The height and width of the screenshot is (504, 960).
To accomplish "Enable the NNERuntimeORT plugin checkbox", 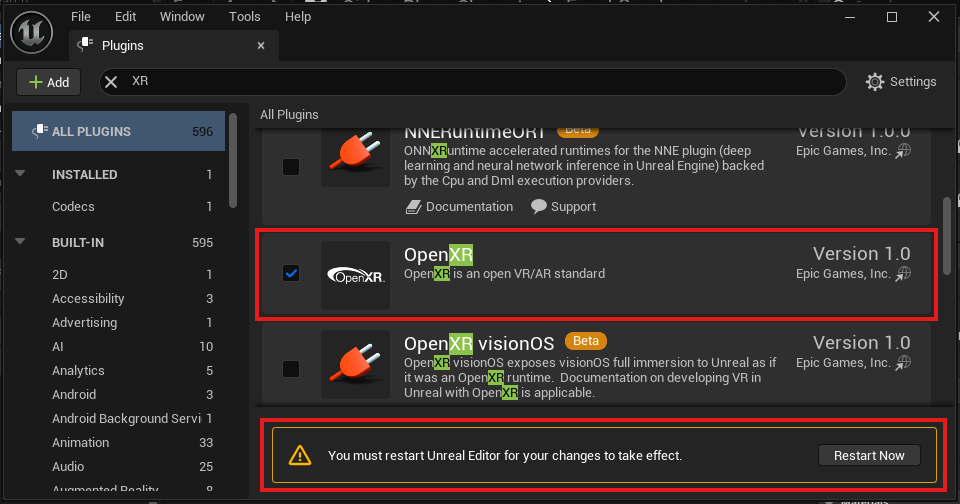I will 291,167.
